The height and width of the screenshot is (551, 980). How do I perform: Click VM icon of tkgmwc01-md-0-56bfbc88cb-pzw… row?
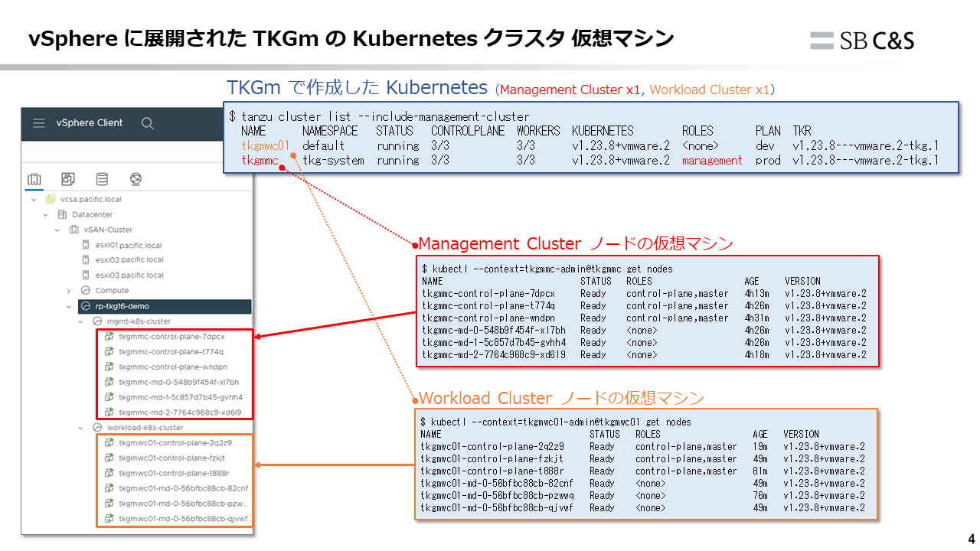pyautogui.click(x=109, y=504)
